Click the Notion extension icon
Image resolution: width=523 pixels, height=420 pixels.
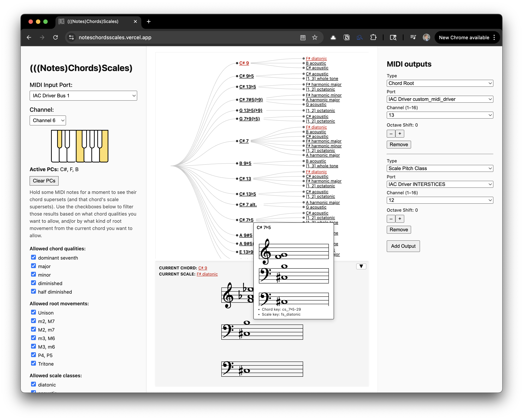tap(347, 37)
